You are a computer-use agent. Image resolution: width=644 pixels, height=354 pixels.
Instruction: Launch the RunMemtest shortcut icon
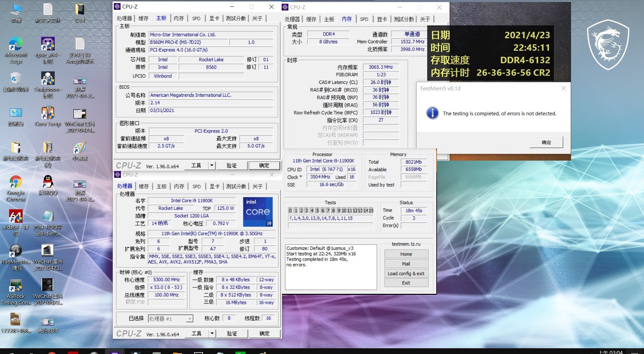pos(16,258)
